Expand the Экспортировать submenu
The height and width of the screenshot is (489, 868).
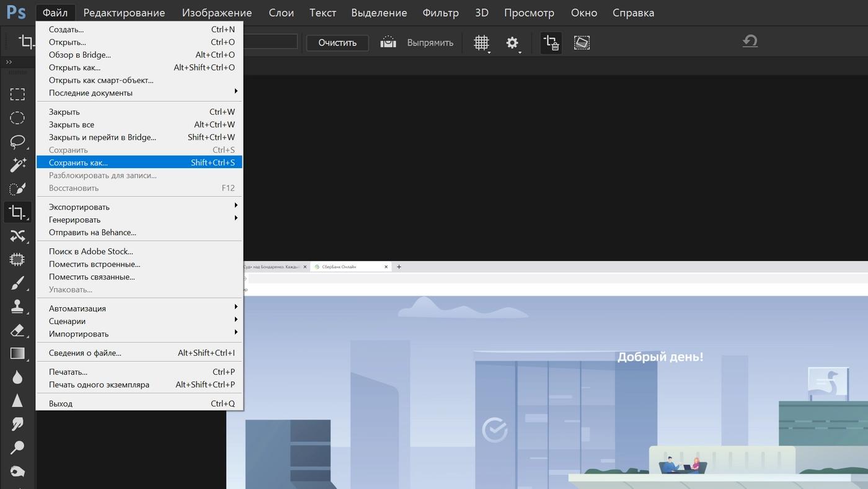coord(139,207)
